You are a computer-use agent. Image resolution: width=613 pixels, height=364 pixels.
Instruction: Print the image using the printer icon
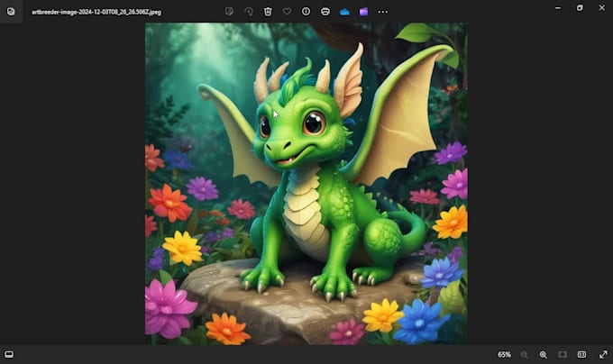325,12
